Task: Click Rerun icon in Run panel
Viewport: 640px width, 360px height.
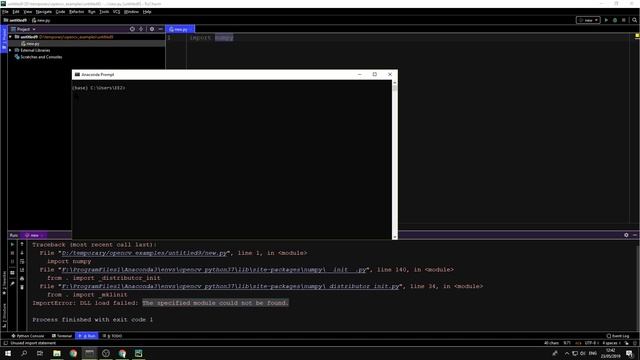Action: coord(12,244)
